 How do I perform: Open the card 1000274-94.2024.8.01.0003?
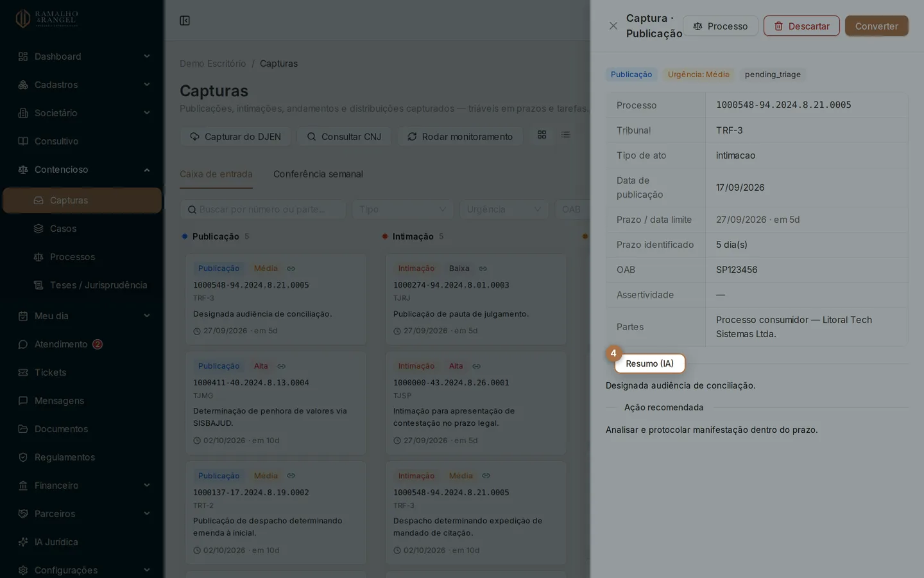(x=475, y=299)
